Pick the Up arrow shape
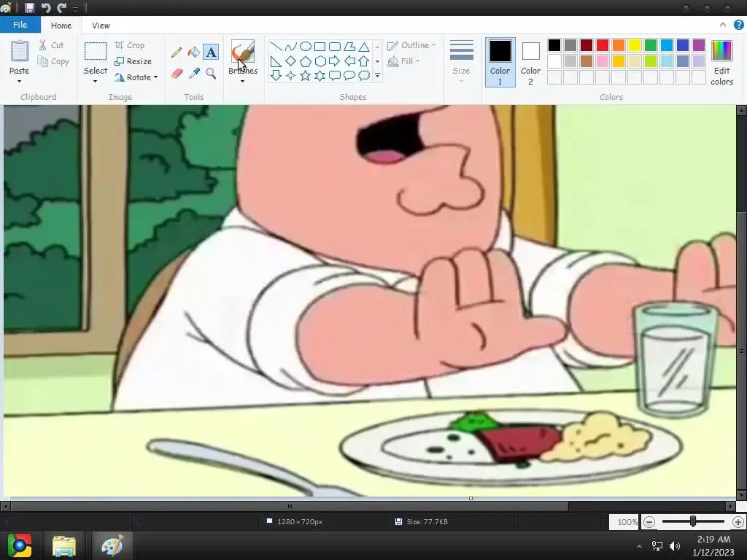747x560 pixels. click(364, 61)
